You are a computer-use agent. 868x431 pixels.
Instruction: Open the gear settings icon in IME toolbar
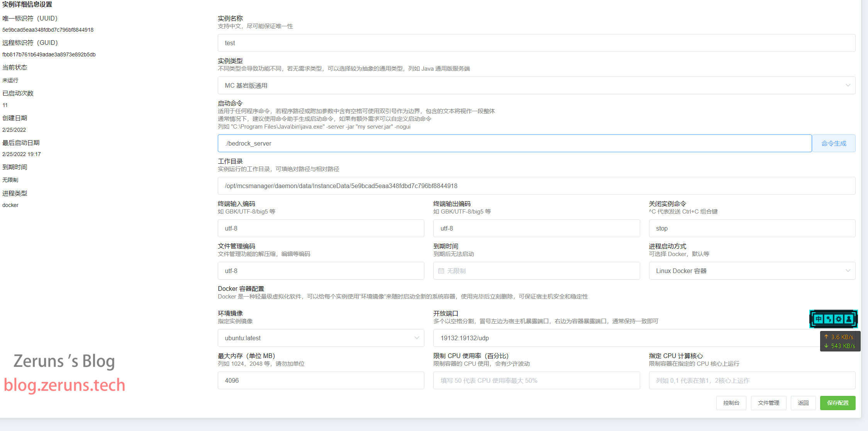pos(839,319)
